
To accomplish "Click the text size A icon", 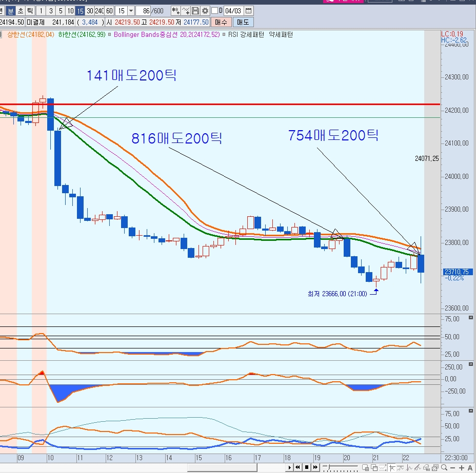I will (x=470, y=468).
